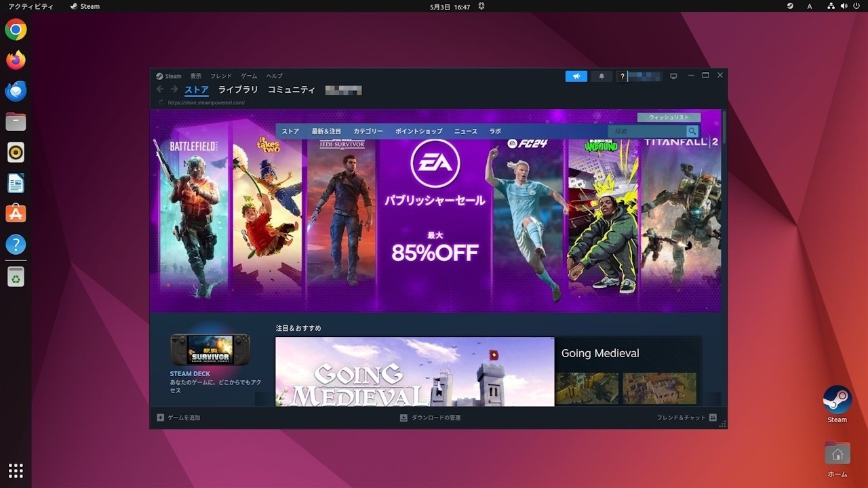Open the blurred profile name tab
Viewport: 868px width, 488px height.
[343, 89]
